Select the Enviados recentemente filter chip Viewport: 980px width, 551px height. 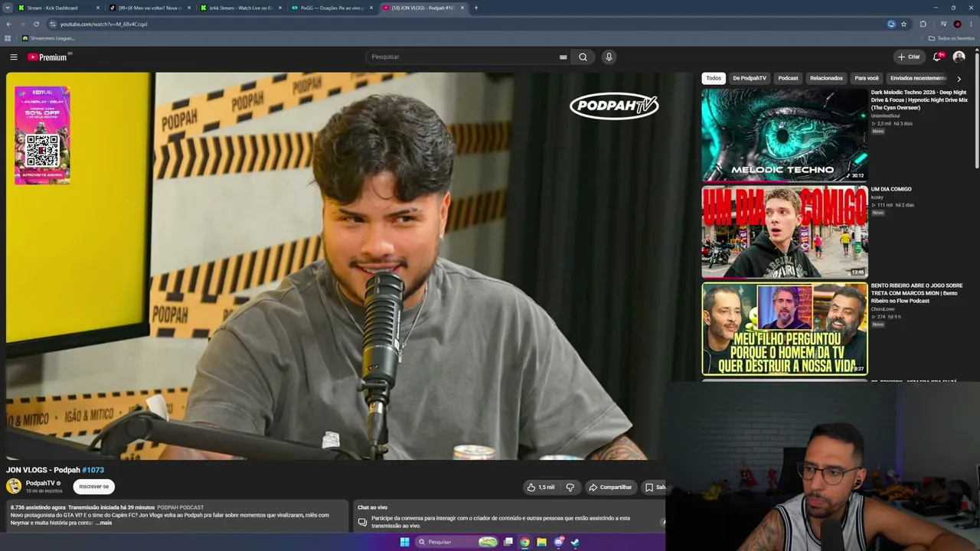(x=918, y=78)
